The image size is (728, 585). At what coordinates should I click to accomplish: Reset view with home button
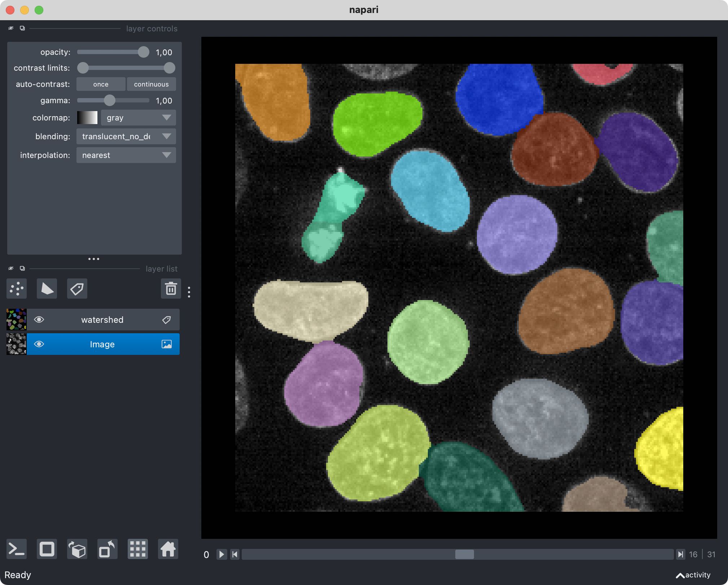[168, 549]
